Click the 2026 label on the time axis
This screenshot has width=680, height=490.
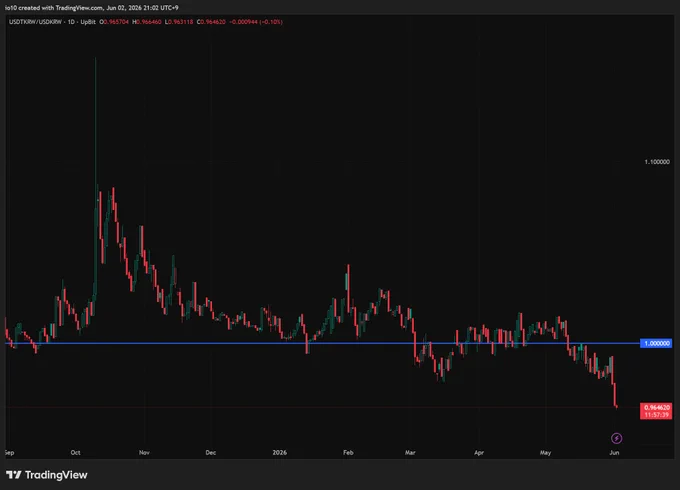(280, 452)
